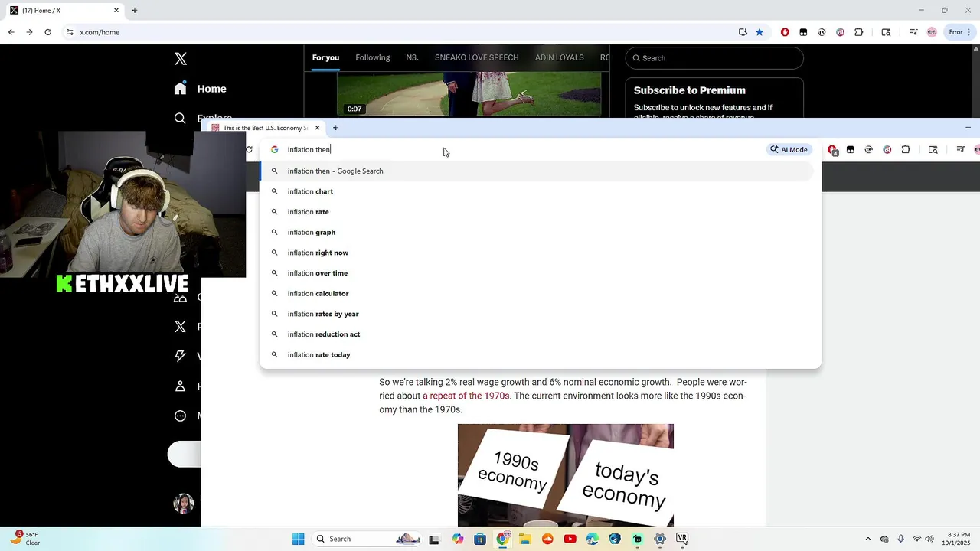Viewport: 980px width, 551px height.
Task: Open 'a repeat of the 1970s' link
Action: (x=465, y=396)
